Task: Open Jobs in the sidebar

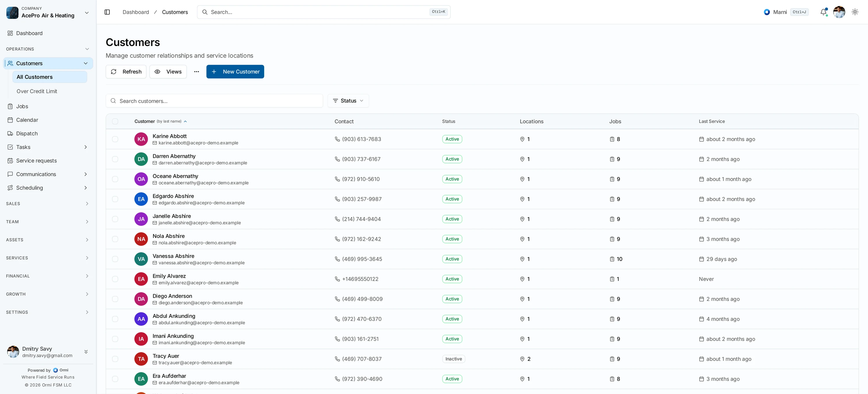Action: tap(48, 106)
